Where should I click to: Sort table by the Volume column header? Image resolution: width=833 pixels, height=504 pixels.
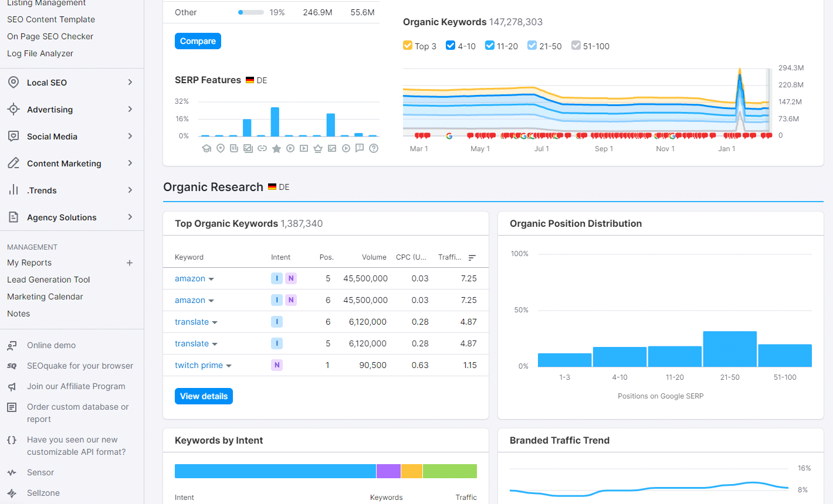coord(374,257)
